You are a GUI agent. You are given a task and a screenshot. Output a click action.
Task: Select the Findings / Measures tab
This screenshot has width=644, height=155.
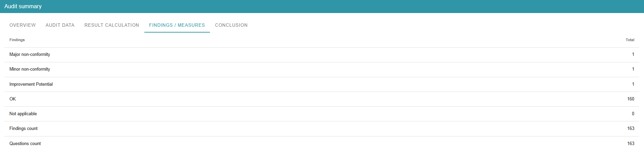(177, 25)
